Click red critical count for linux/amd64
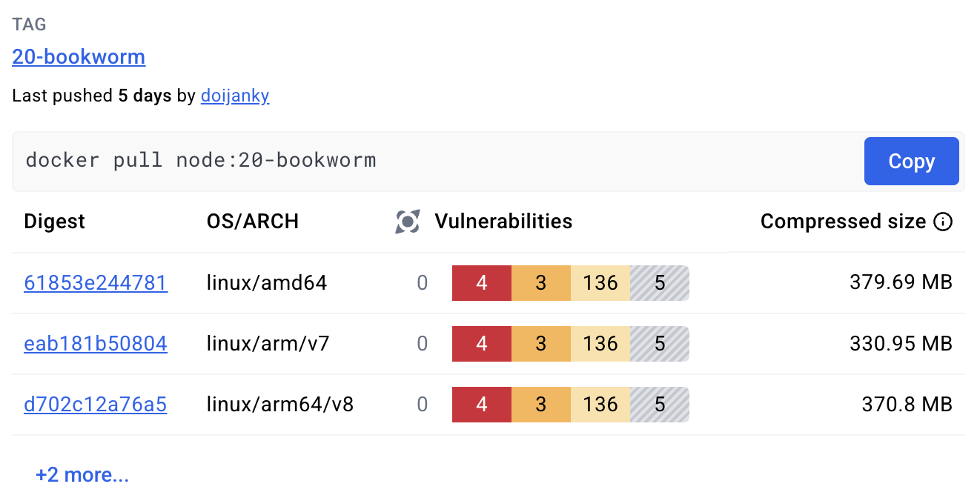This screenshot has width=980, height=498. click(x=482, y=282)
